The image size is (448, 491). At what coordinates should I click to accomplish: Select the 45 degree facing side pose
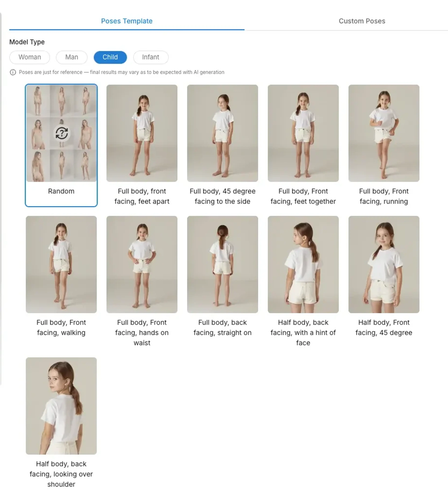pos(222,133)
